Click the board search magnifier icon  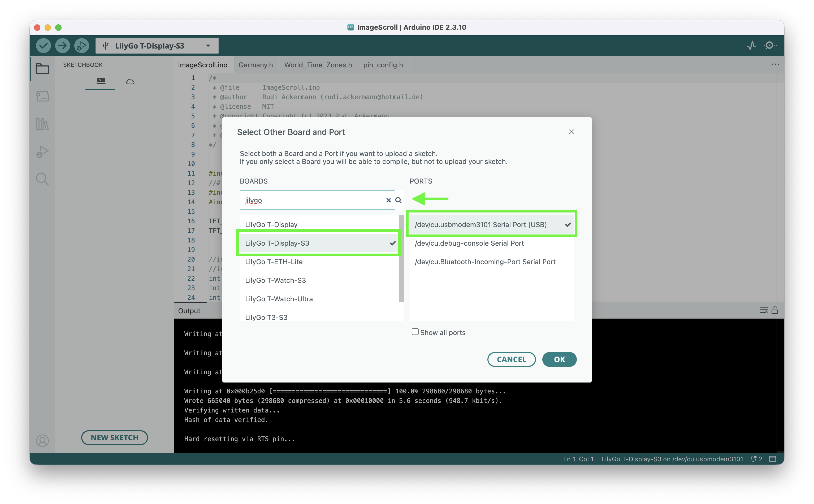click(x=398, y=200)
